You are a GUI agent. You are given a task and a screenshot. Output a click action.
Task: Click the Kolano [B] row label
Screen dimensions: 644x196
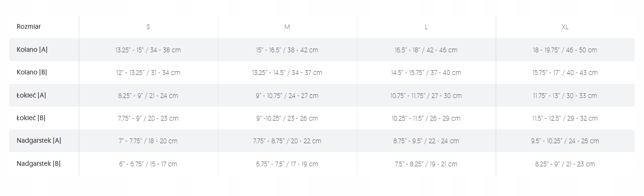click(32, 73)
